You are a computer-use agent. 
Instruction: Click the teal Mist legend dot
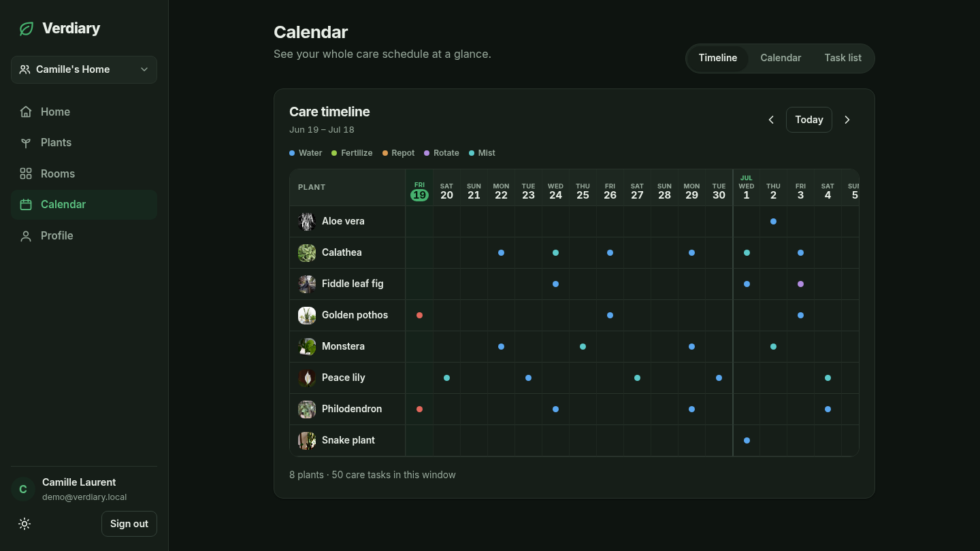coord(472,153)
